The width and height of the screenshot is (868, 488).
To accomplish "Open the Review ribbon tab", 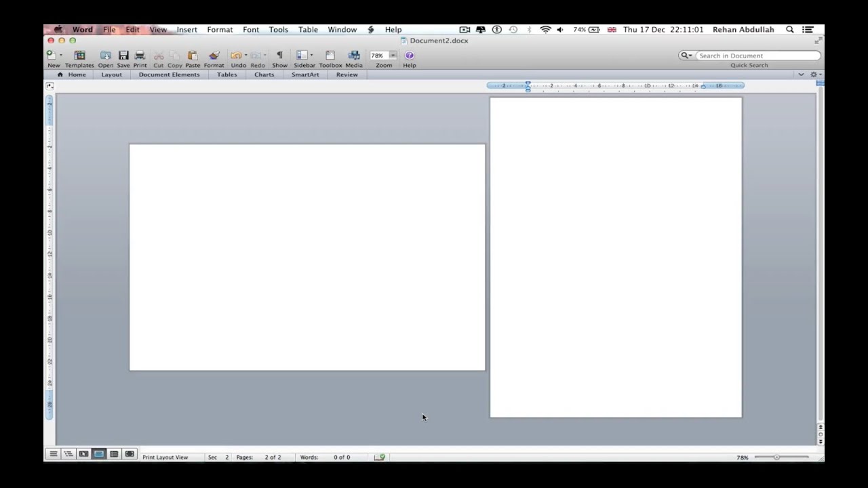I will (347, 75).
